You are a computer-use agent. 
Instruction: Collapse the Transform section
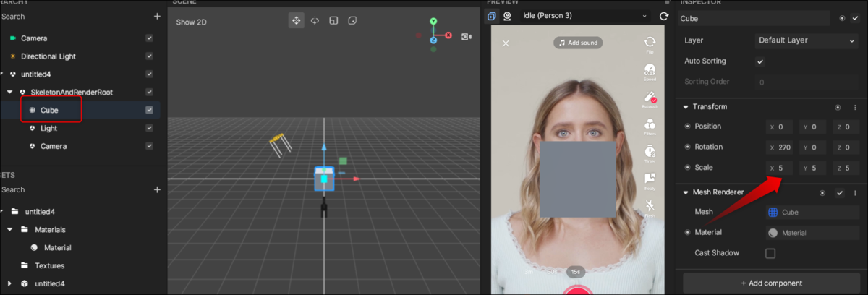(686, 107)
